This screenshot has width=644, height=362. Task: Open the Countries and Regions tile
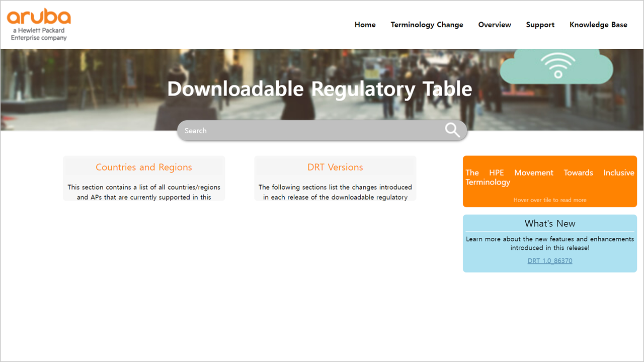point(144,178)
